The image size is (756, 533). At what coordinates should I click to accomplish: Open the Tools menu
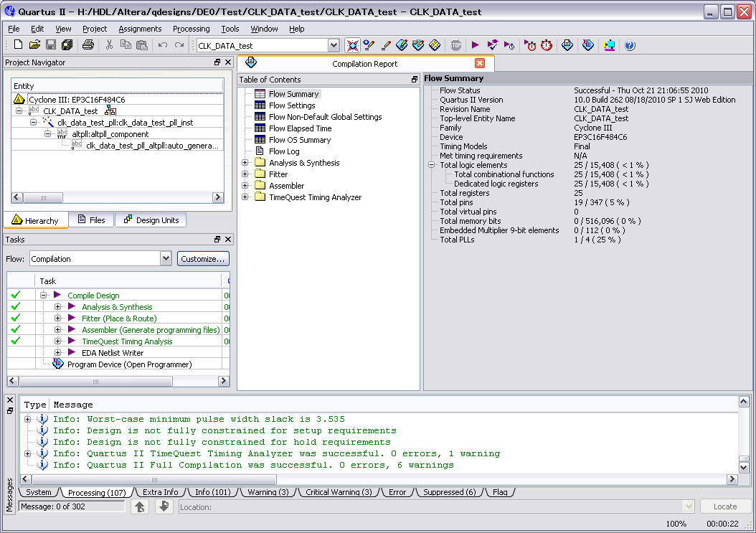[x=230, y=29]
